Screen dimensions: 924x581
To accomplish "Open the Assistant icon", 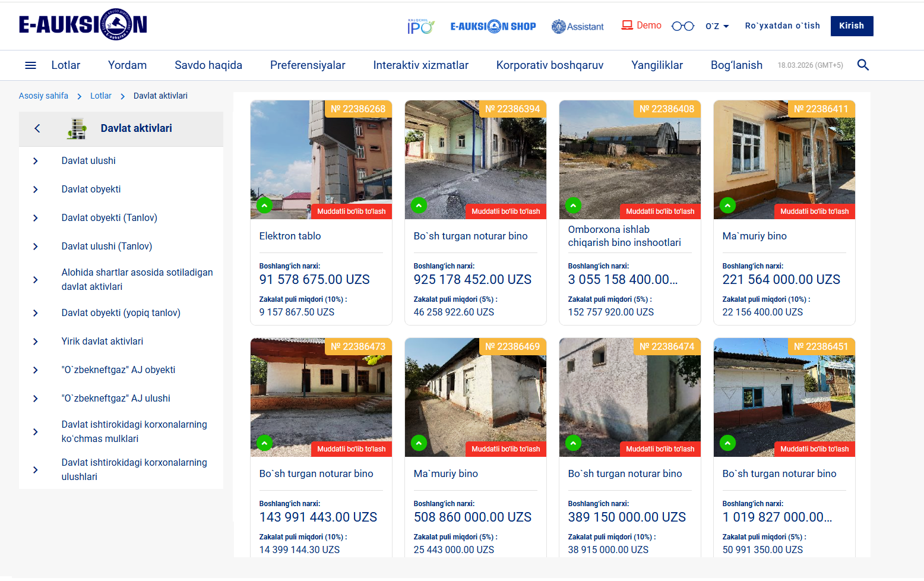I will 577,26.
